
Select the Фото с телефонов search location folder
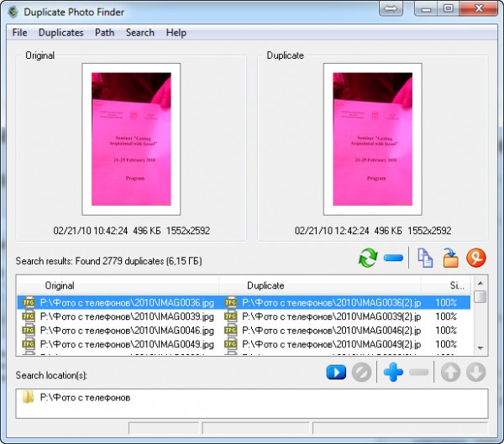[x=84, y=397]
